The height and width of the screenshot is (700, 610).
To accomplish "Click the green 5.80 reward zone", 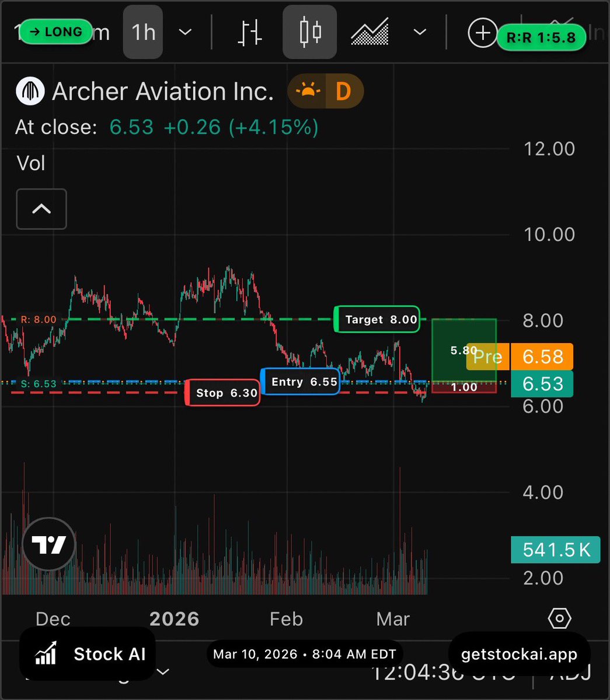I will (464, 351).
